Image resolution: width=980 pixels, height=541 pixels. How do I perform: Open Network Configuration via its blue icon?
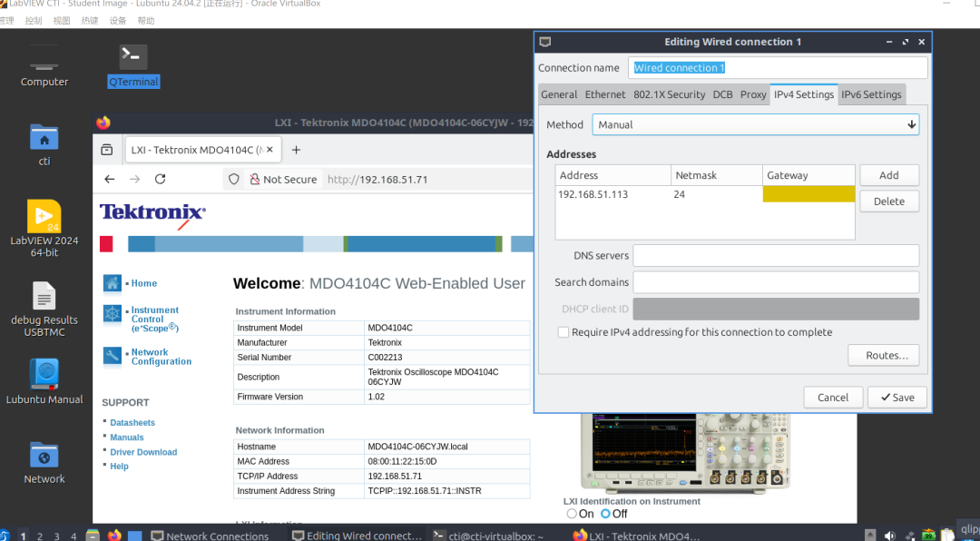coord(113,353)
